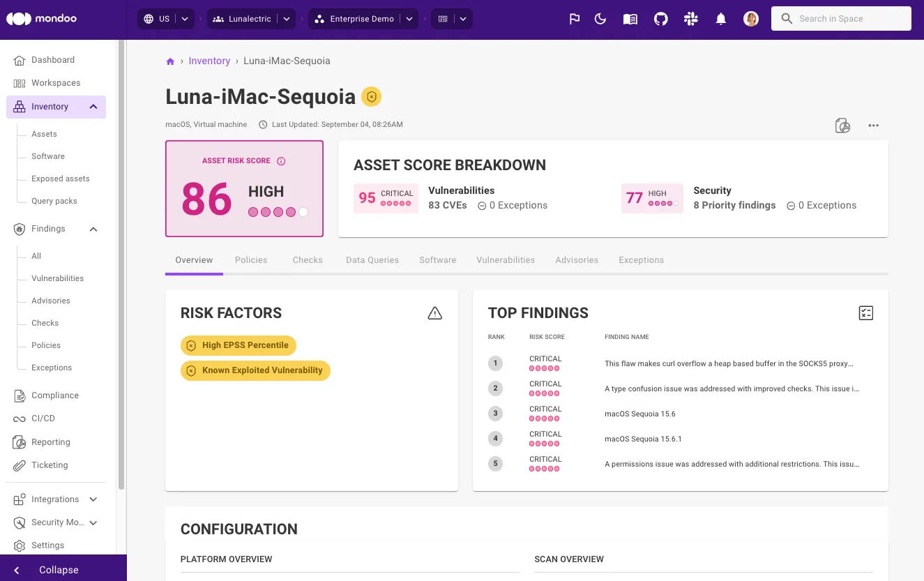This screenshot has height=581, width=924.
Task: Open Vulnerabilities under Findings
Action: coord(57,278)
